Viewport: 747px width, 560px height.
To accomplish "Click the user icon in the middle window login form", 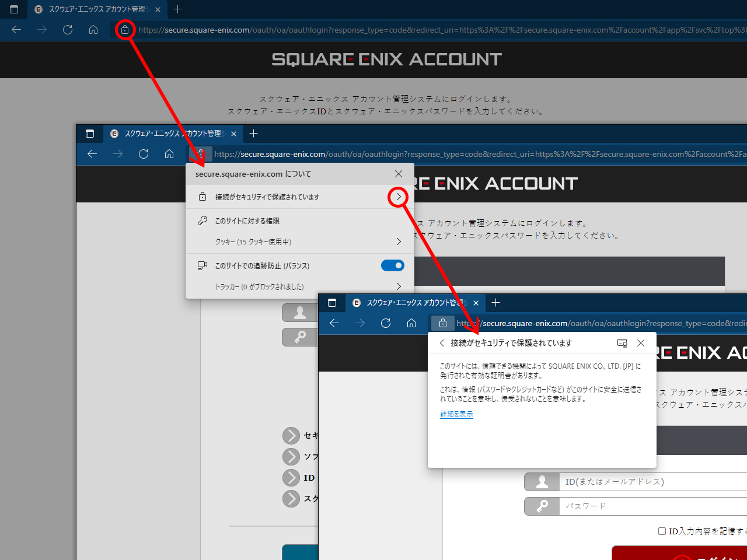I will tap(300, 313).
